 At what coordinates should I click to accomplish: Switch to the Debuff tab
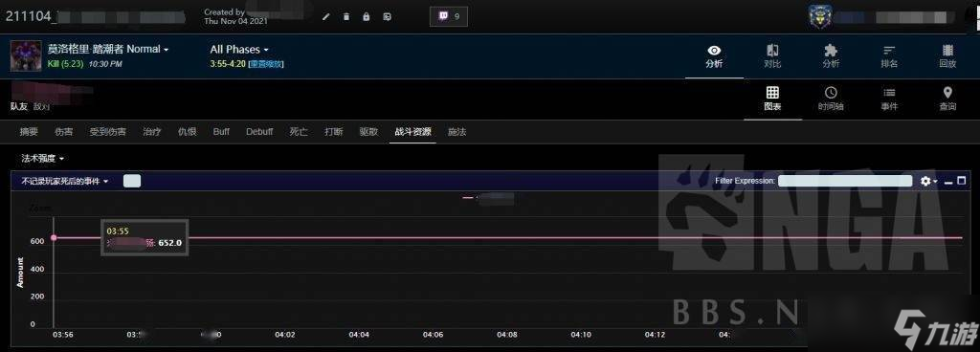pyautogui.click(x=259, y=132)
